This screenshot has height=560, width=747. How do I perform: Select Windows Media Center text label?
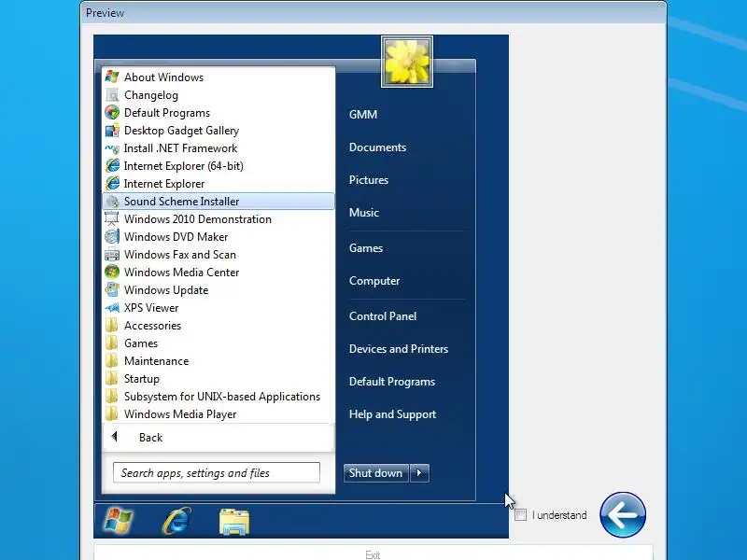coord(181,273)
